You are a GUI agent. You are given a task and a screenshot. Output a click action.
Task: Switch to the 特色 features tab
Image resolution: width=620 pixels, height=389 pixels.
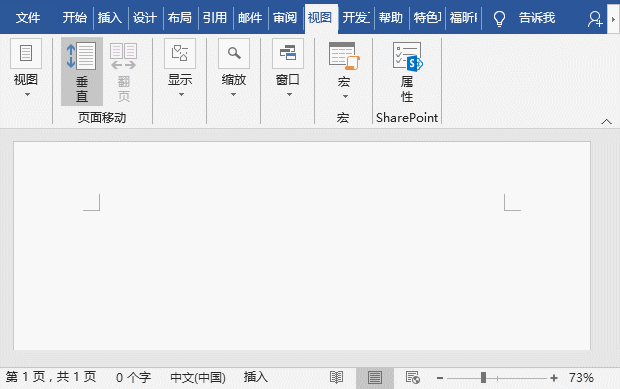pos(427,17)
